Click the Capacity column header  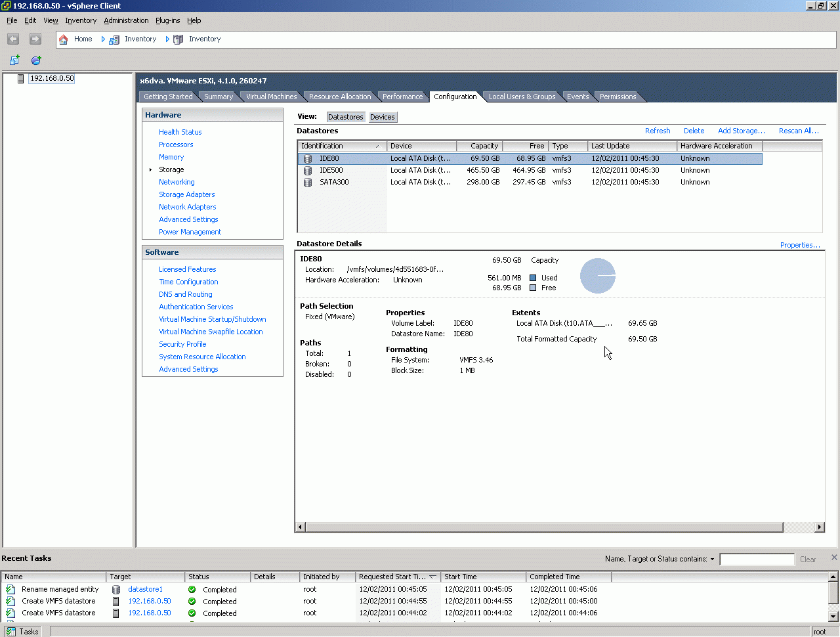point(479,146)
